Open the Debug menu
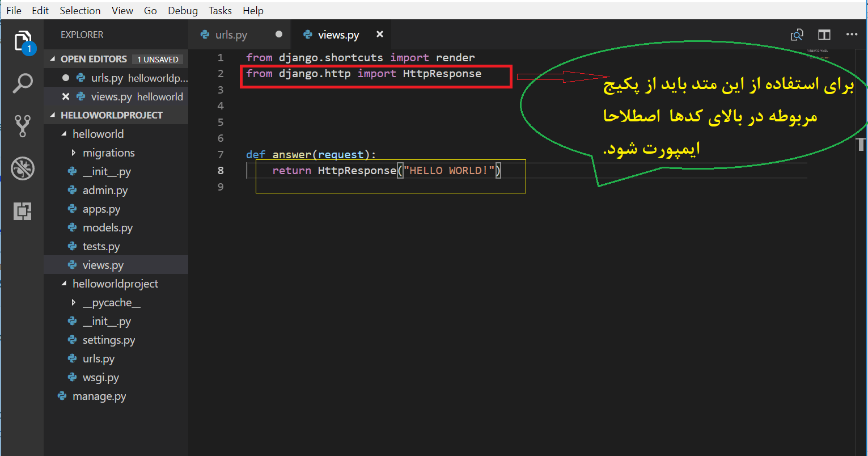This screenshot has height=456, width=868. [x=183, y=10]
